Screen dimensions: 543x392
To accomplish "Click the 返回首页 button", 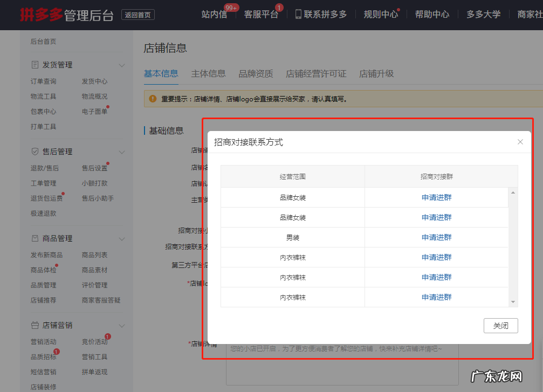I will [138, 15].
